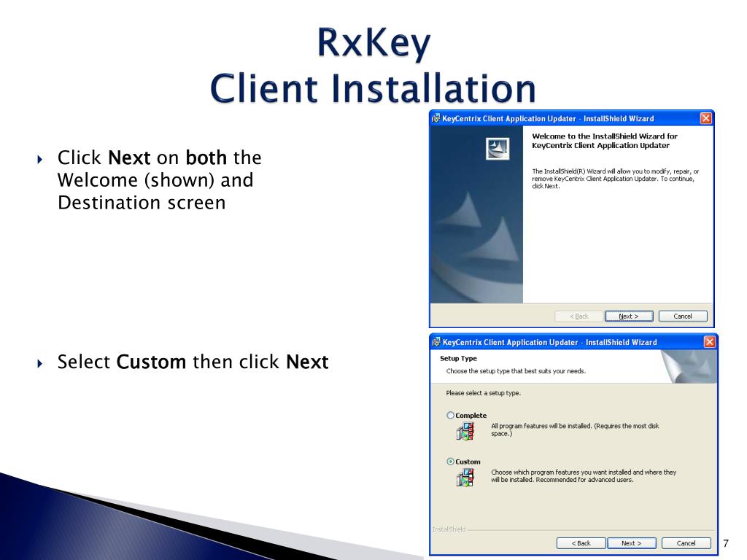
Task: Click 'Select Custom then click Next' bullet text
Action: click(x=193, y=362)
